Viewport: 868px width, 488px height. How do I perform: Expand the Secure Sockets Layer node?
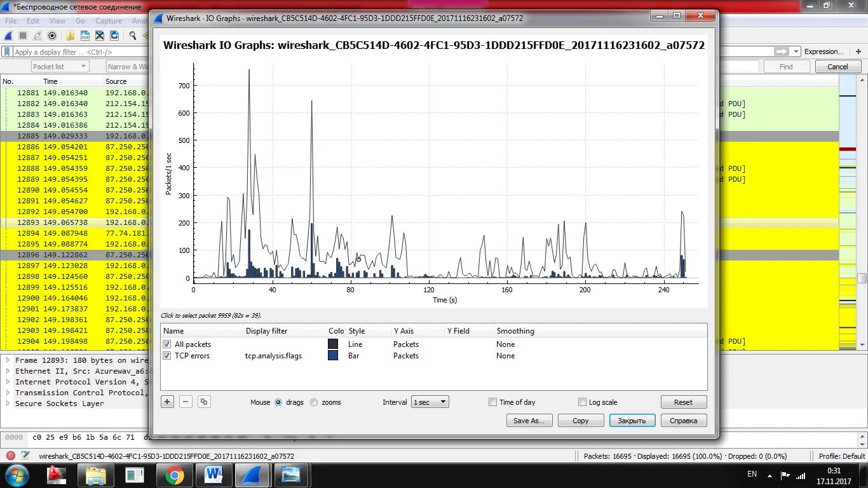[x=8, y=403]
